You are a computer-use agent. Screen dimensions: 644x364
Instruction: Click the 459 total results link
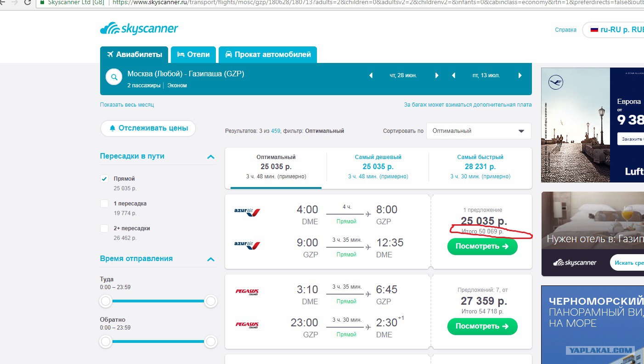[276, 131]
